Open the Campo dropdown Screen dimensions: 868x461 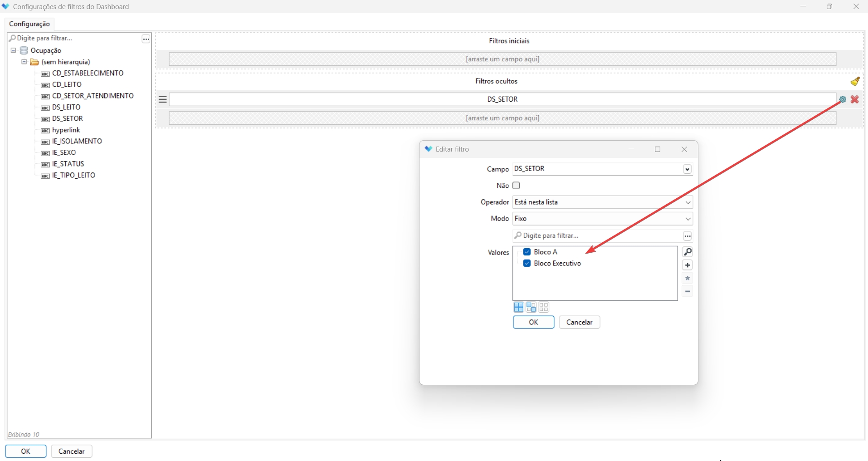point(688,169)
